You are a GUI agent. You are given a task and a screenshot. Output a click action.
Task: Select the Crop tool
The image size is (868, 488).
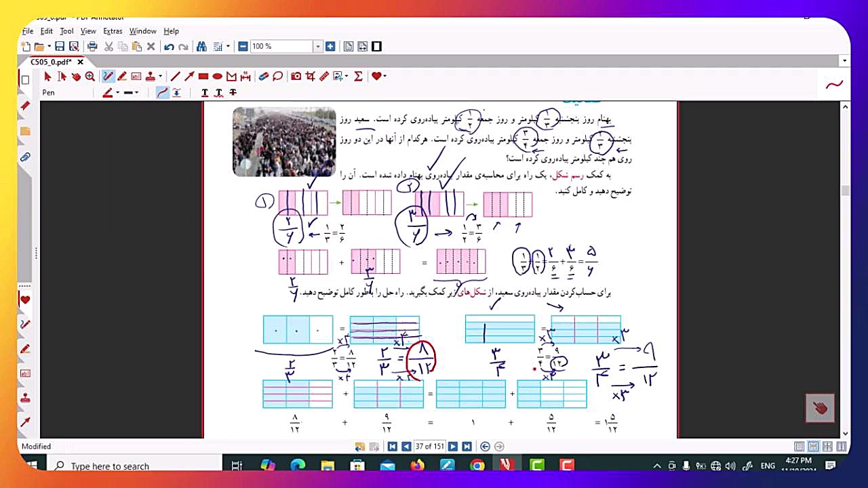(x=311, y=77)
